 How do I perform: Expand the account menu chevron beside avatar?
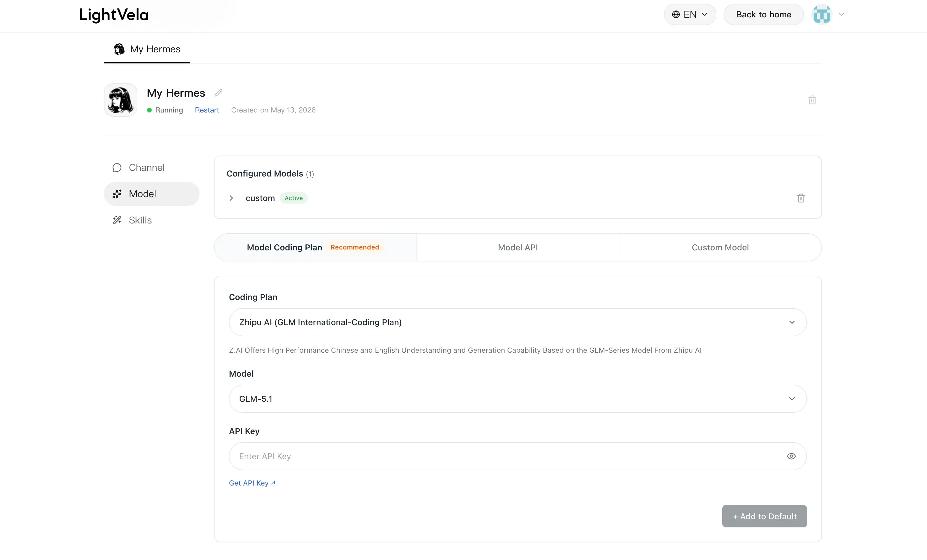click(x=842, y=14)
